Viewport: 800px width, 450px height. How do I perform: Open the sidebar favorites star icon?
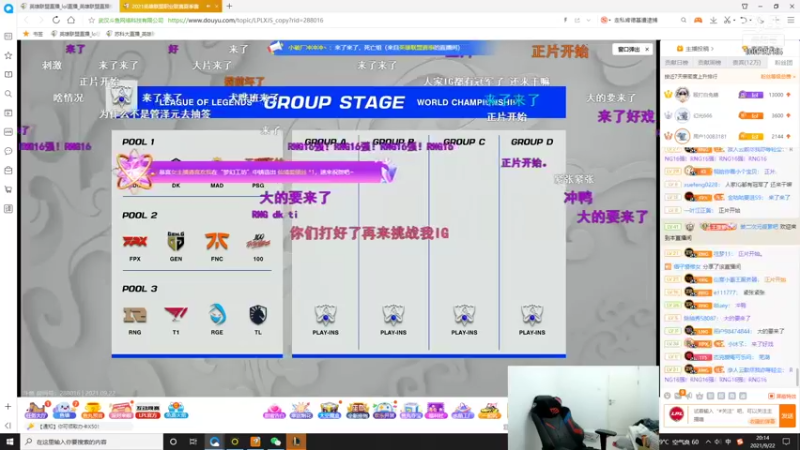[8, 55]
